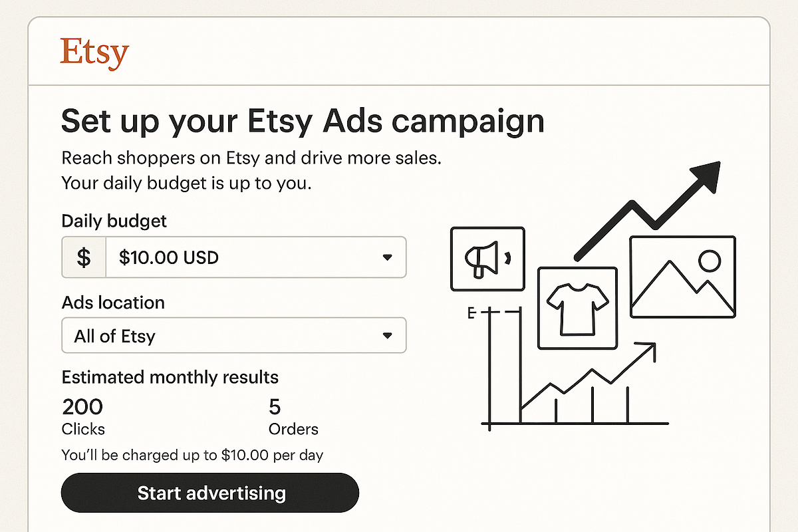Click the Etsy logo
798x532 pixels.
point(94,53)
